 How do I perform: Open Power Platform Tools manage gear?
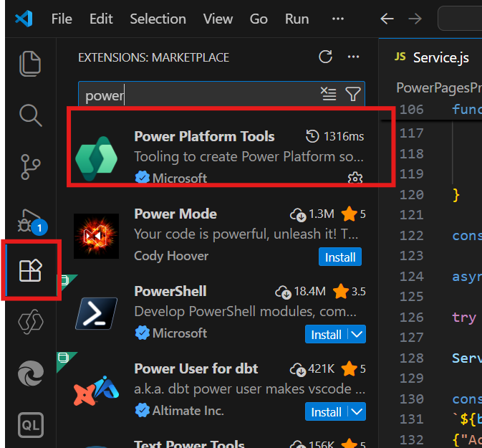pos(355,177)
